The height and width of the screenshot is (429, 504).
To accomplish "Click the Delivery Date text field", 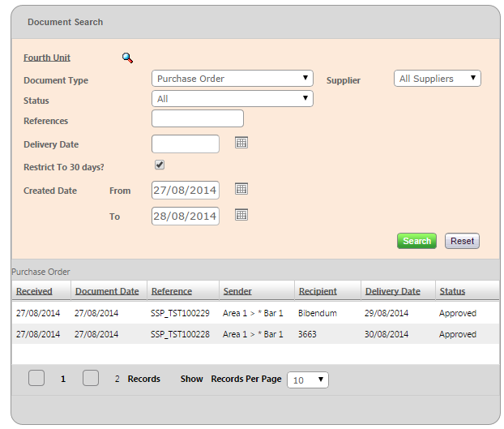I will [186, 144].
